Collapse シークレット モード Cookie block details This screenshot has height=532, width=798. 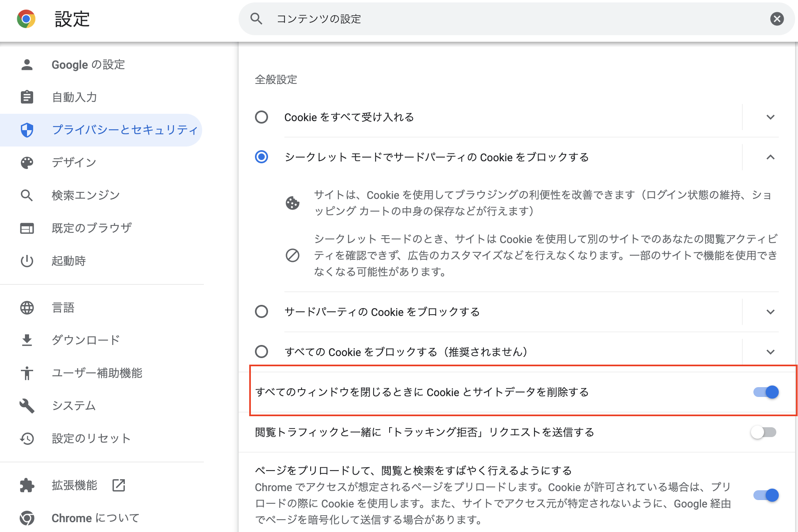(770, 157)
